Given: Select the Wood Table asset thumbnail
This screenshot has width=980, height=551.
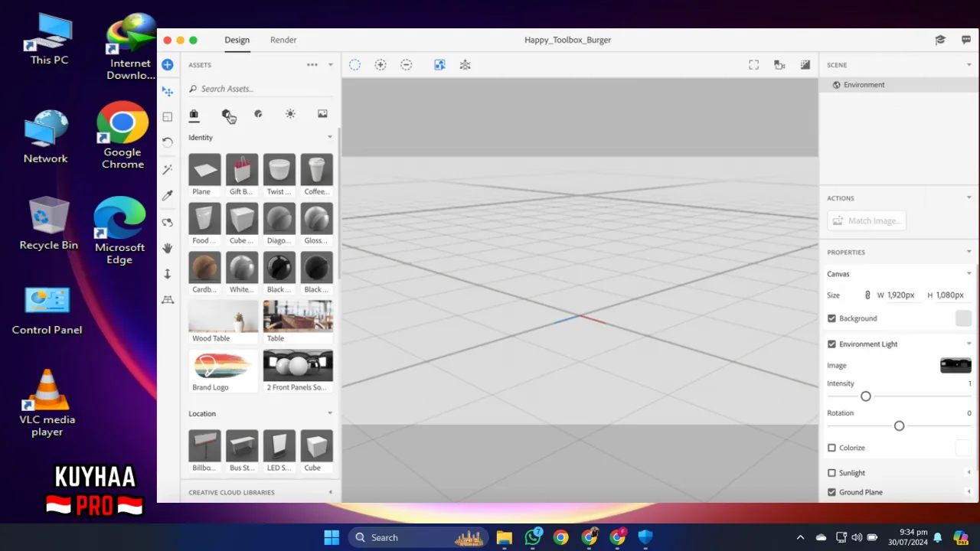Looking at the screenshot, I should (x=224, y=322).
